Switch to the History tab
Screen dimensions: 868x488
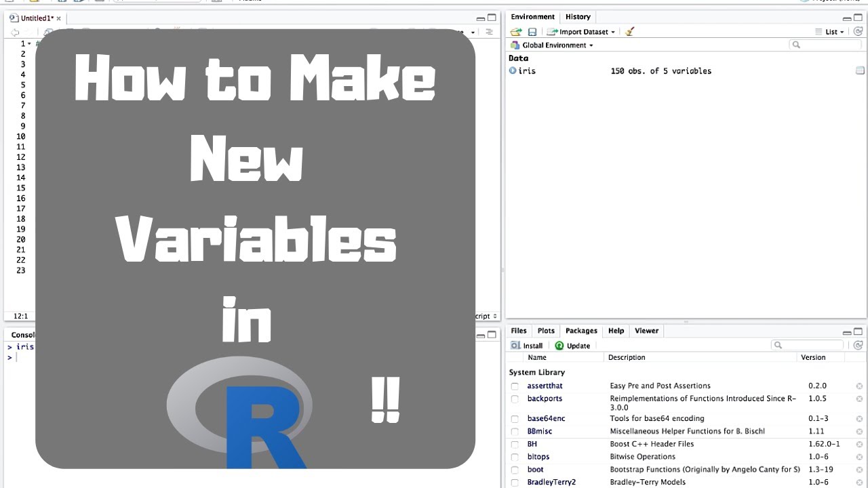point(578,17)
